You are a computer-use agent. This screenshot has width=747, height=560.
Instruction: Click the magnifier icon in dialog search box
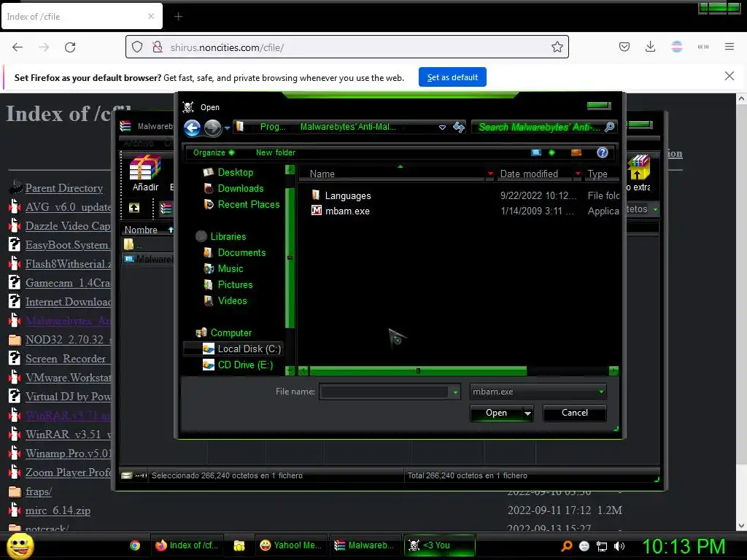click(x=609, y=127)
